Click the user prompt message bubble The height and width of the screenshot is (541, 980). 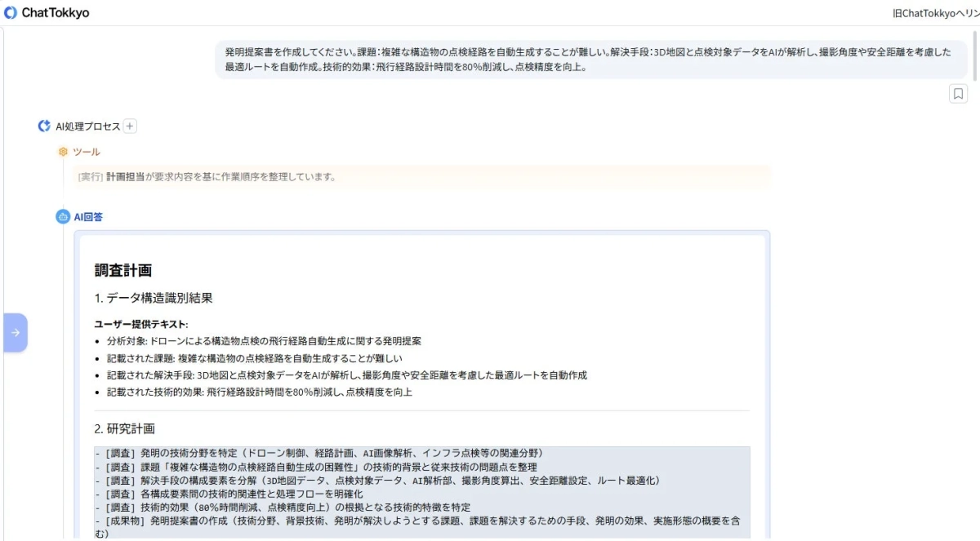click(x=592, y=59)
